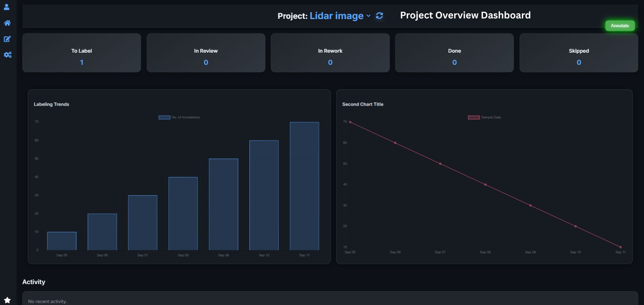The image size is (644, 305).
Task: Open the Skipped stat card
Action: 579,53
